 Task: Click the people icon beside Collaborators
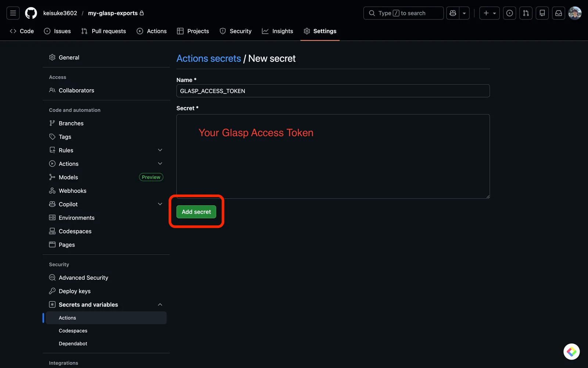coord(52,91)
